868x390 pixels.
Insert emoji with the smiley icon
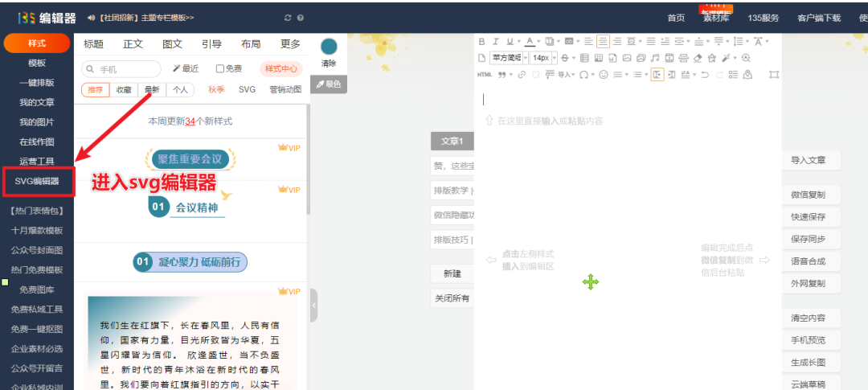click(x=604, y=75)
